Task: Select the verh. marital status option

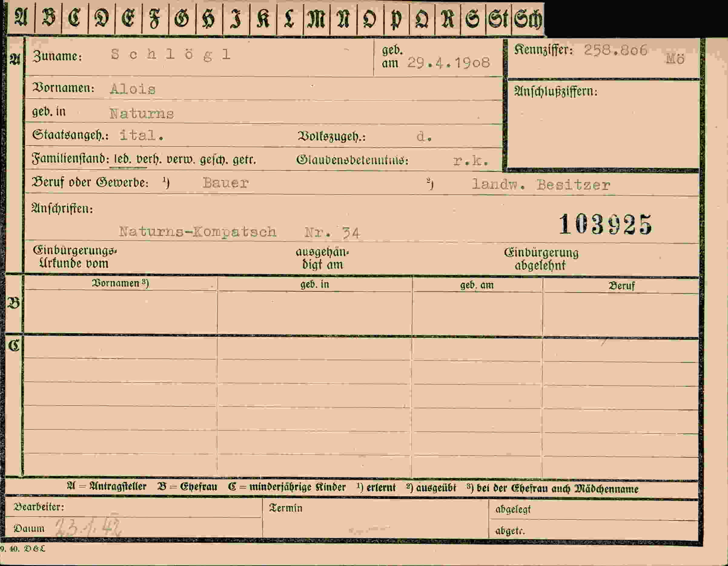Action: pos(149,160)
